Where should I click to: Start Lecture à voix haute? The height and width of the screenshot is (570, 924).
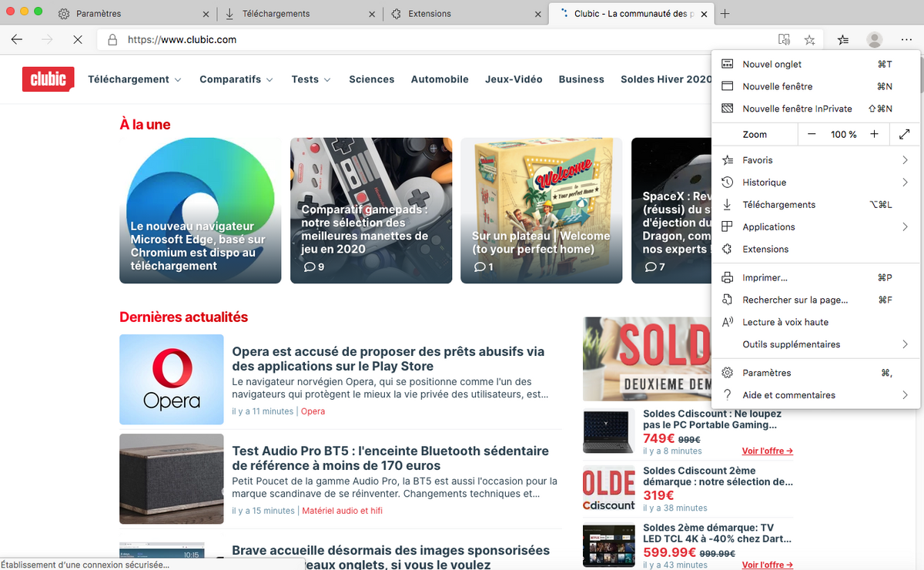816,322
